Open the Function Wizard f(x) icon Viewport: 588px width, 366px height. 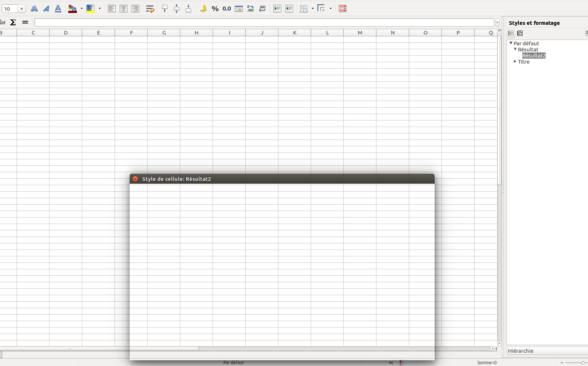3,22
